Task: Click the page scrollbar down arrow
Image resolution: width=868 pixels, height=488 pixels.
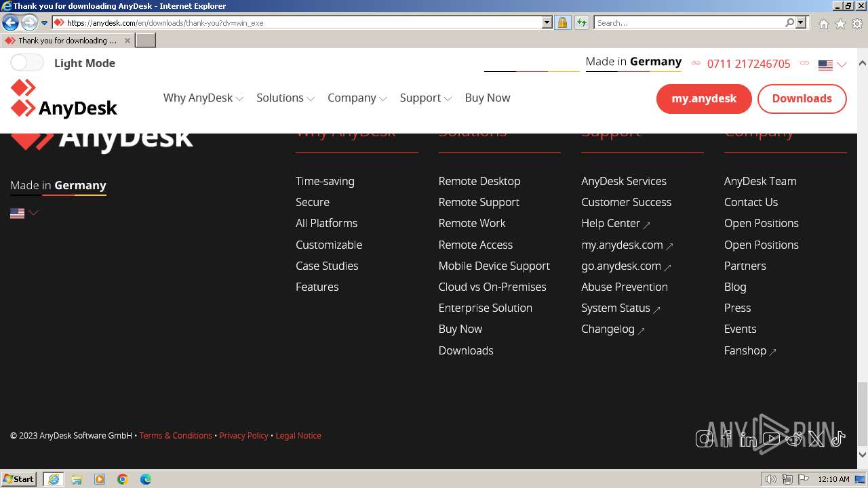Action: coord(863,455)
